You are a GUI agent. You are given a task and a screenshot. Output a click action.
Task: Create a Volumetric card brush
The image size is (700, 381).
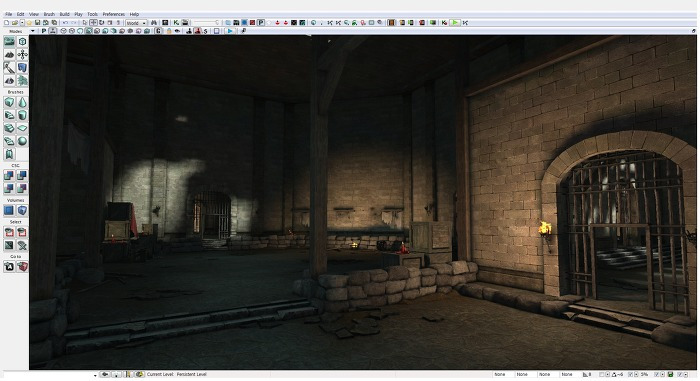(x=9, y=154)
